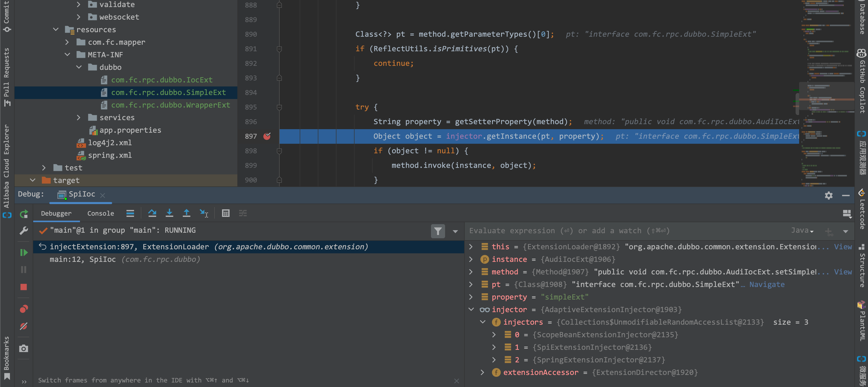The width and height of the screenshot is (868, 387).
Task: Open the Pull Requests tool window
Action: click(x=7, y=77)
